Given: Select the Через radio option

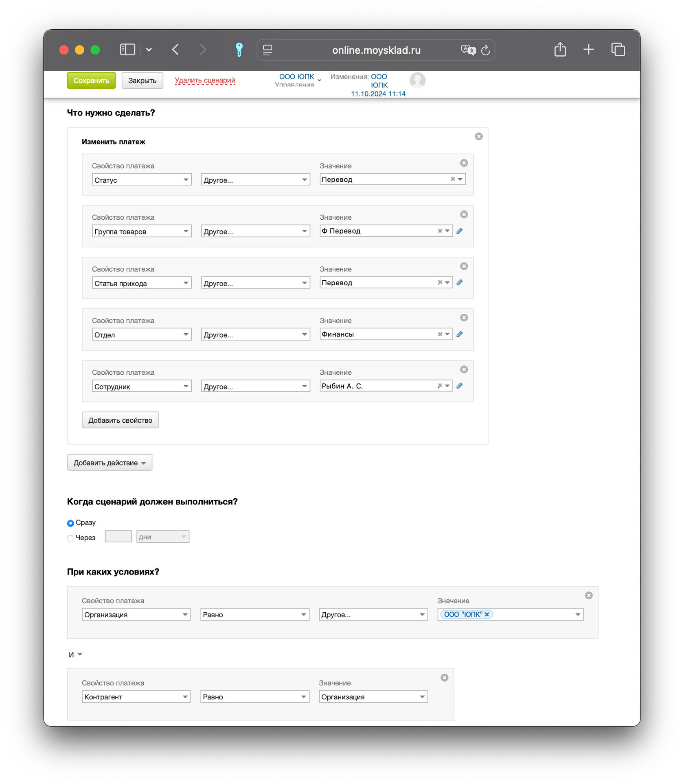Looking at the screenshot, I should (x=70, y=538).
